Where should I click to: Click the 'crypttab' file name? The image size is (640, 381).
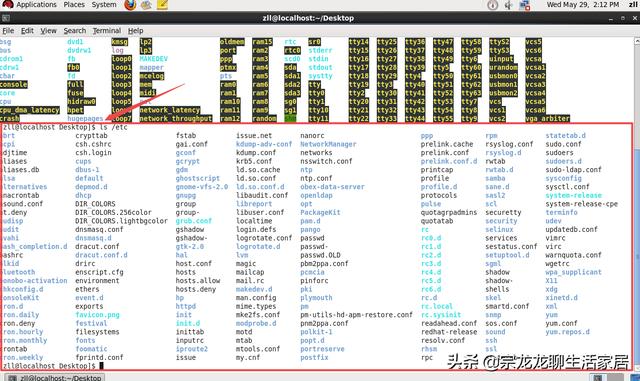click(x=91, y=136)
